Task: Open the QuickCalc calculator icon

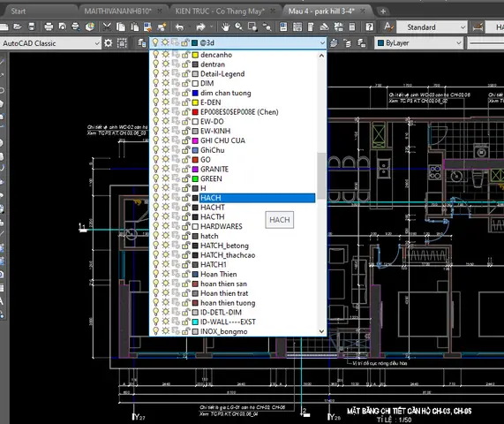Action: [x=352, y=26]
